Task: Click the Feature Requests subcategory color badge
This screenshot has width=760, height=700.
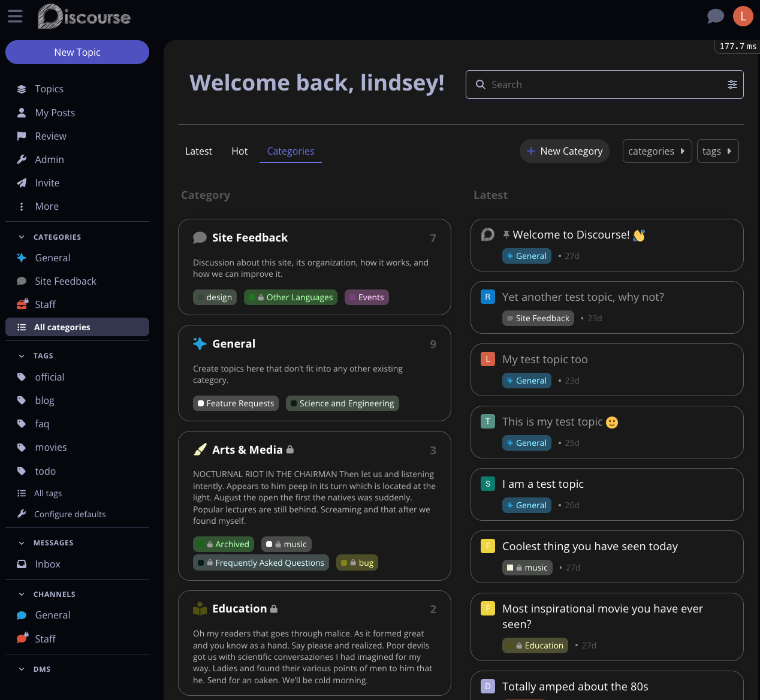Action: coord(201,404)
